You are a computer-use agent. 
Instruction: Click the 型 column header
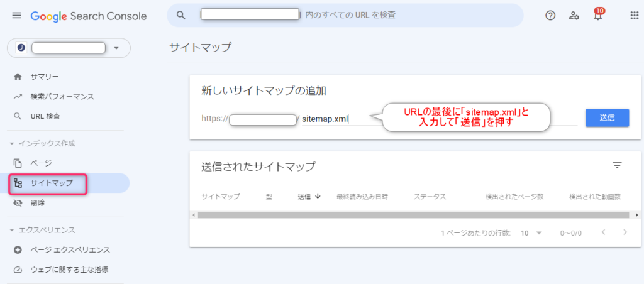point(269,197)
